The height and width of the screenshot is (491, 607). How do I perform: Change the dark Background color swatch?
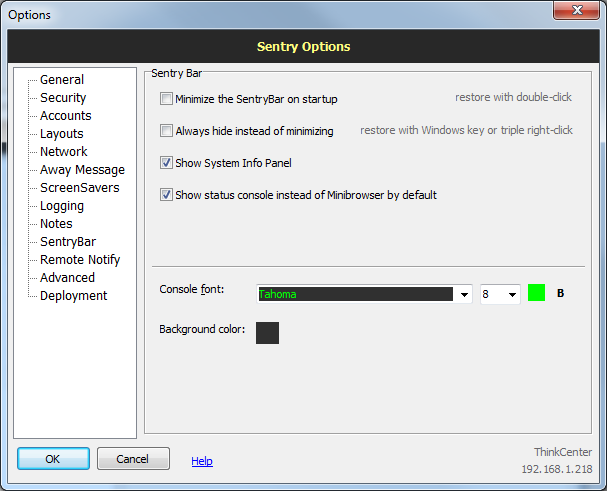pos(267,333)
